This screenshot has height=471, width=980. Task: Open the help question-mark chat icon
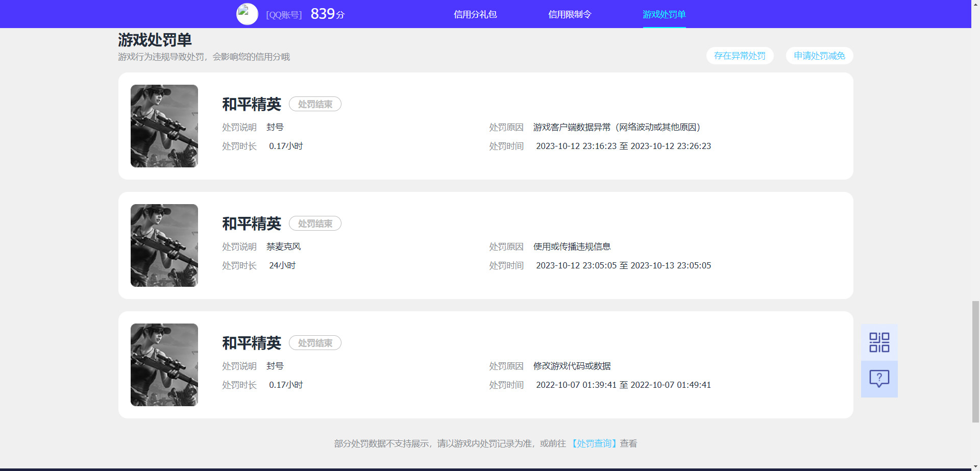point(879,379)
